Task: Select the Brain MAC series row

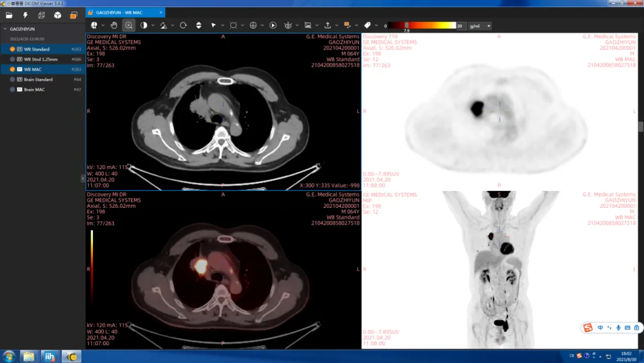Action: point(43,90)
